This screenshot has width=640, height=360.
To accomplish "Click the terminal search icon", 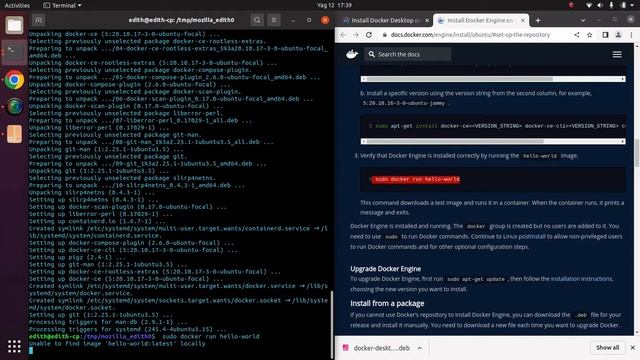I will [x=257, y=20].
